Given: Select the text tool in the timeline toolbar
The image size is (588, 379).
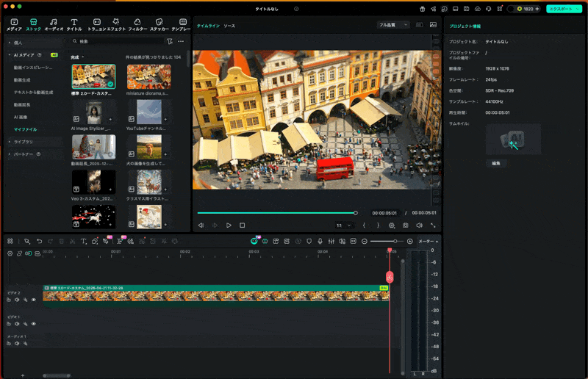Looking at the screenshot, I should tap(83, 241).
